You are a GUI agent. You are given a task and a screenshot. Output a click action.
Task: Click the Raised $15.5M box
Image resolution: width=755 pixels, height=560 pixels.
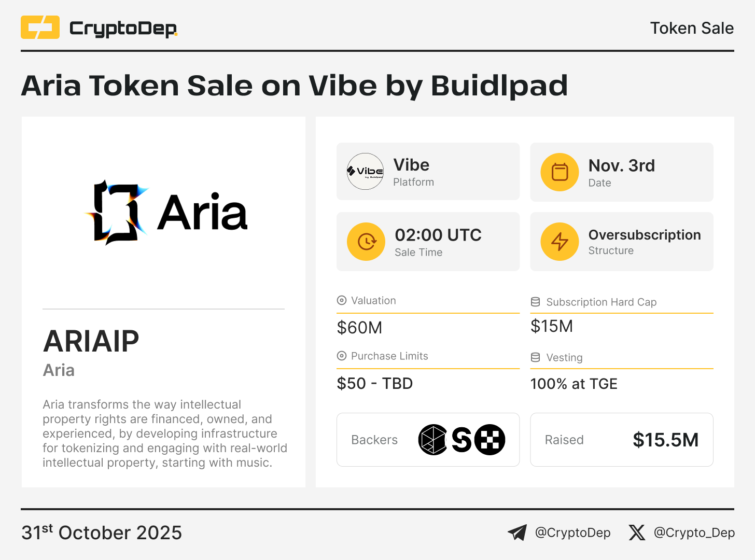tap(621, 440)
